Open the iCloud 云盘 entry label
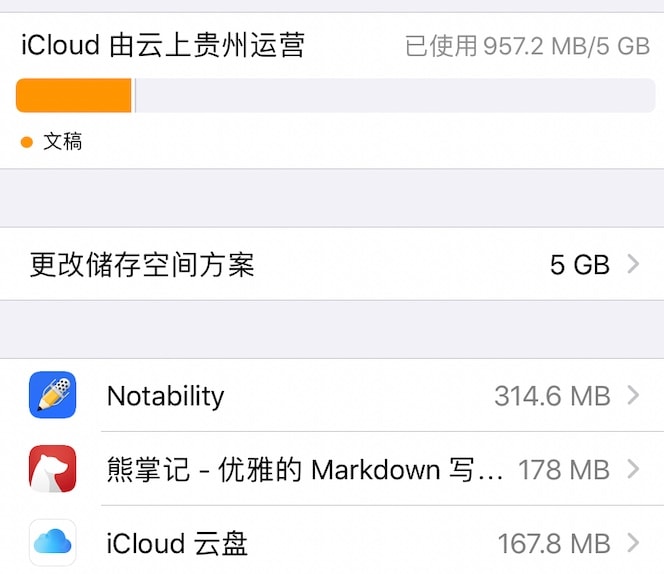The height and width of the screenshot is (574, 664). [177, 543]
